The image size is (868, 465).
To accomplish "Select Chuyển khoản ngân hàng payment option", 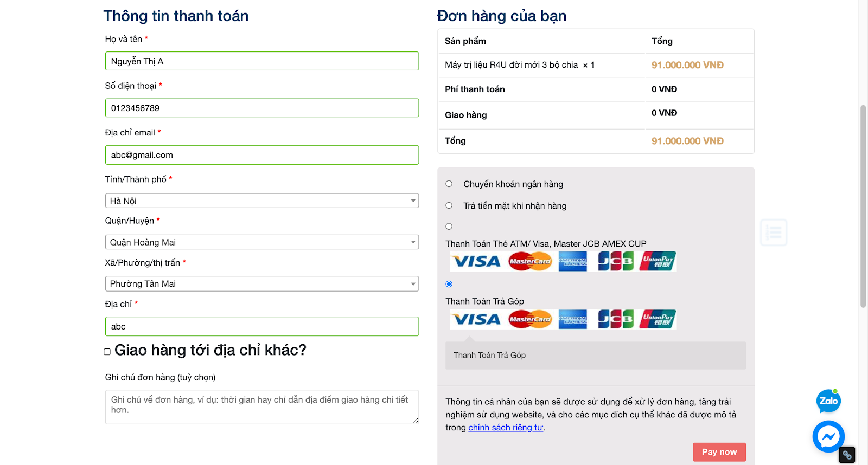I will point(449,184).
